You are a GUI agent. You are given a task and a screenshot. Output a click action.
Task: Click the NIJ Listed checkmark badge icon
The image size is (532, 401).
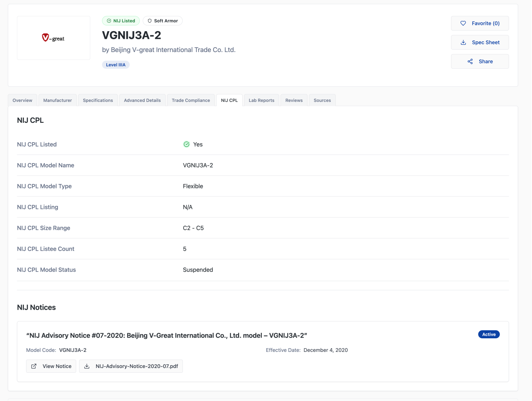coord(109,21)
